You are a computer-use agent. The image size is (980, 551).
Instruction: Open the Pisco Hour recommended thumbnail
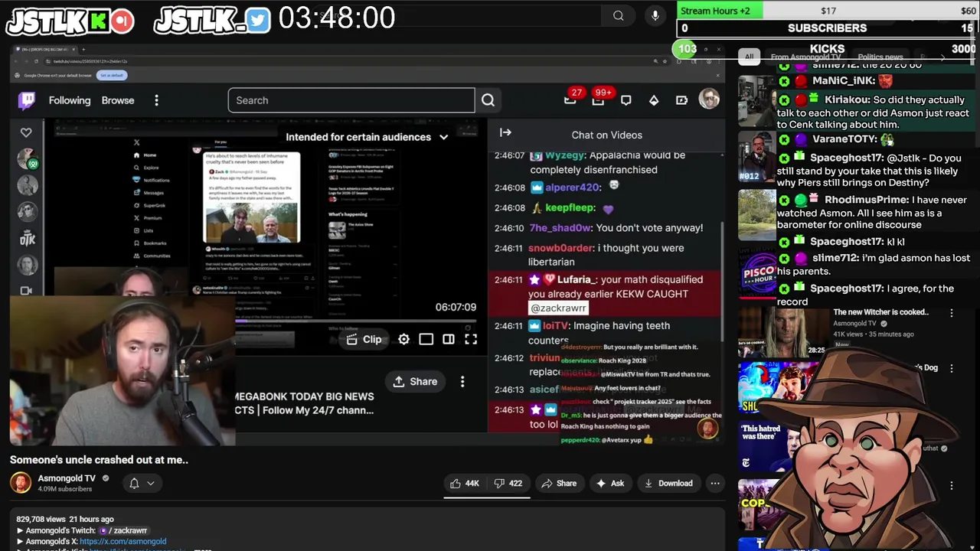pyautogui.click(x=756, y=272)
